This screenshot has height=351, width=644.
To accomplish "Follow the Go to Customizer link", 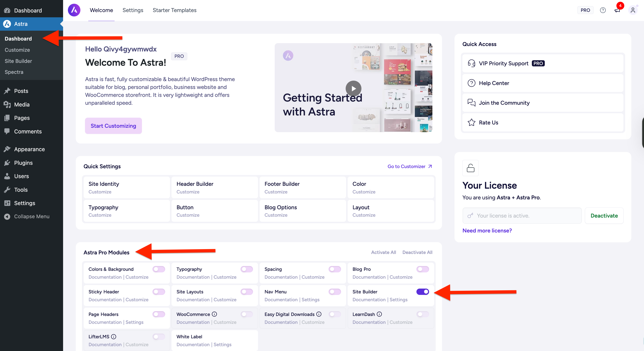I will [409, 167].
